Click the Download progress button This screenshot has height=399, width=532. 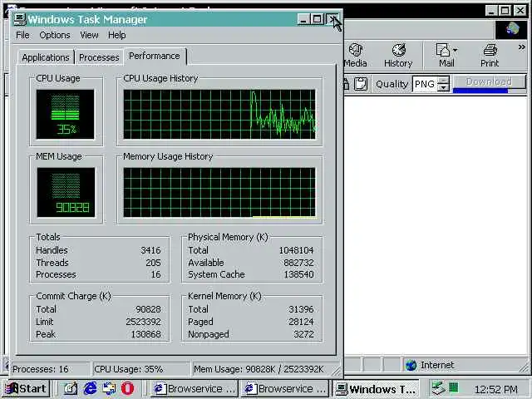click(490, 81)
